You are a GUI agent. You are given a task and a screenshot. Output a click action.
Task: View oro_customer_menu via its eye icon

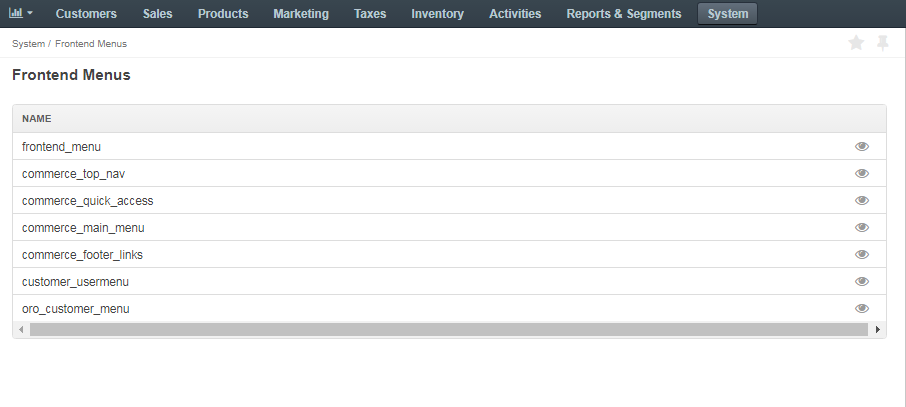tap(862, 308)
